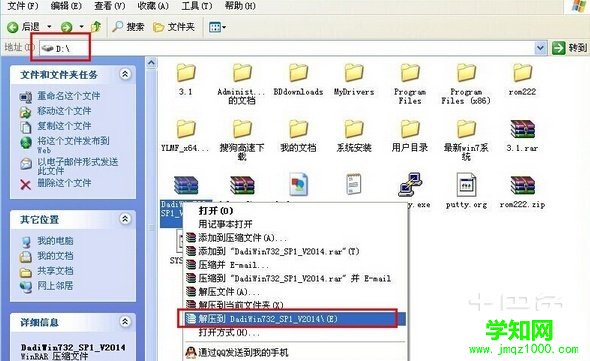
Task: Click the green forward arrow button
Action: [66, 27]
